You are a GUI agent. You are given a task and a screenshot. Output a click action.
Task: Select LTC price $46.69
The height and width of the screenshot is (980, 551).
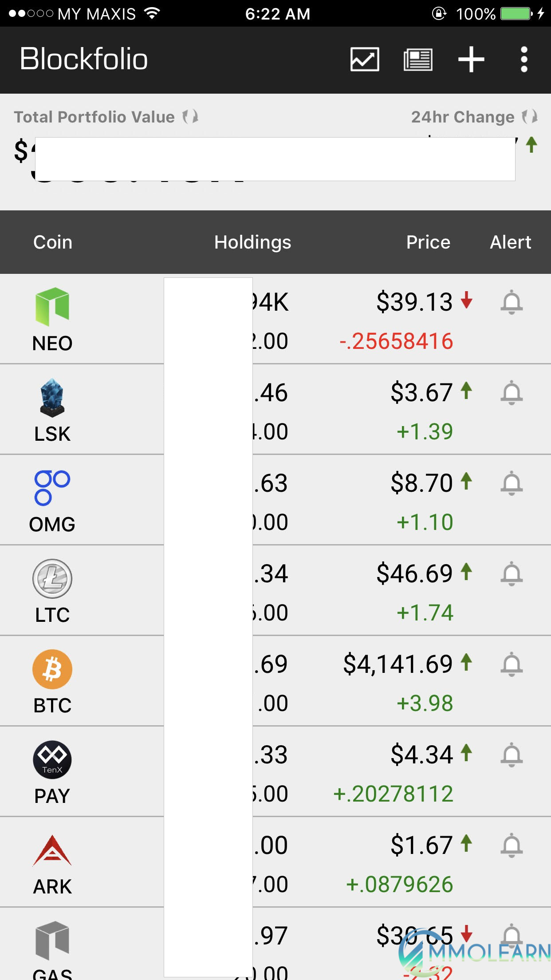pos(414,573)
